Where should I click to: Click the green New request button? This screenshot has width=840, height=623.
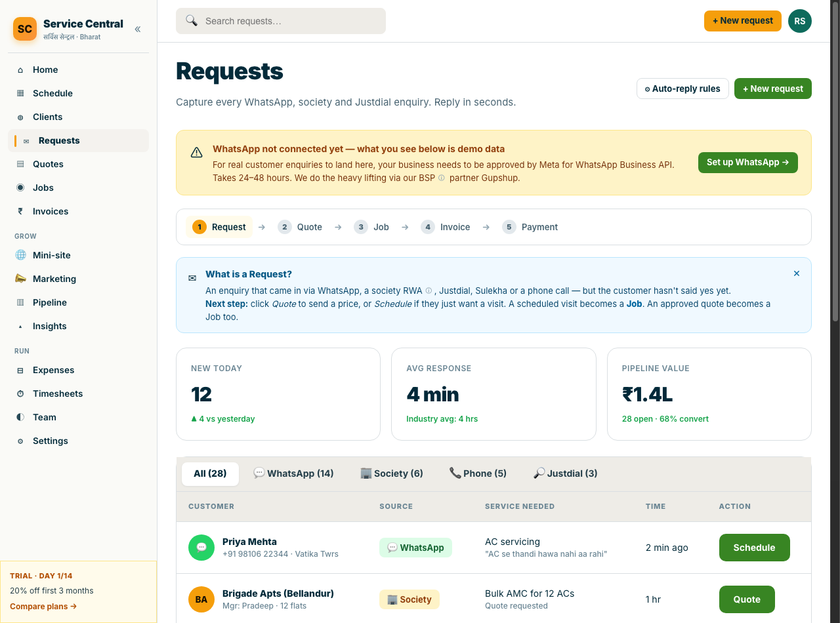[x=773, y=89]
